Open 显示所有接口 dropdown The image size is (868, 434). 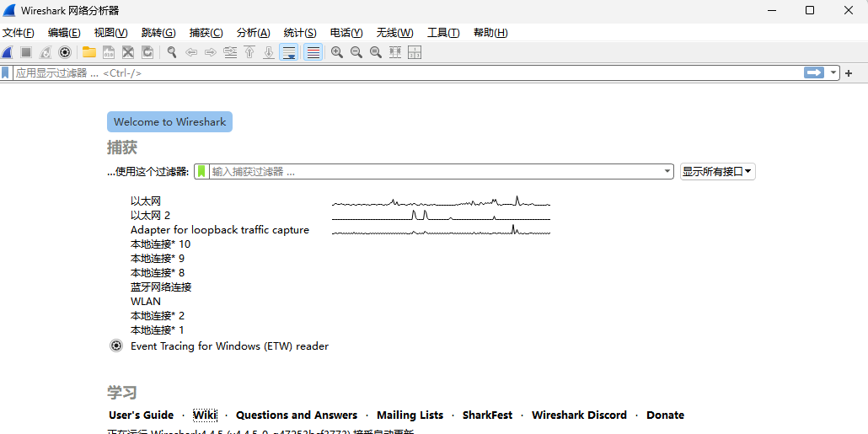pos(717,172)
